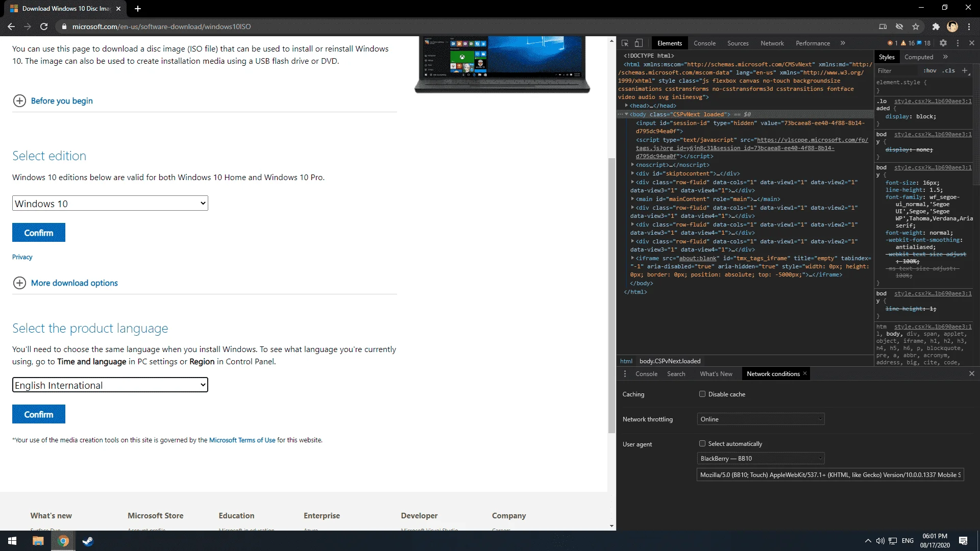Expand More download options section

pyautogui.click(x=65, y=283)
